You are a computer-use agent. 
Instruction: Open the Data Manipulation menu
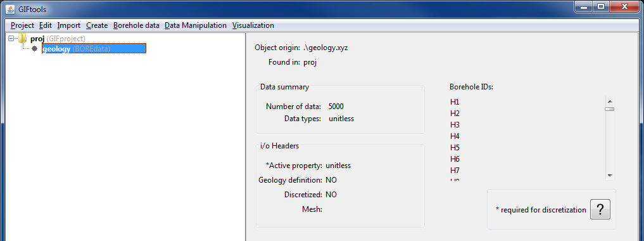[196, 25]
